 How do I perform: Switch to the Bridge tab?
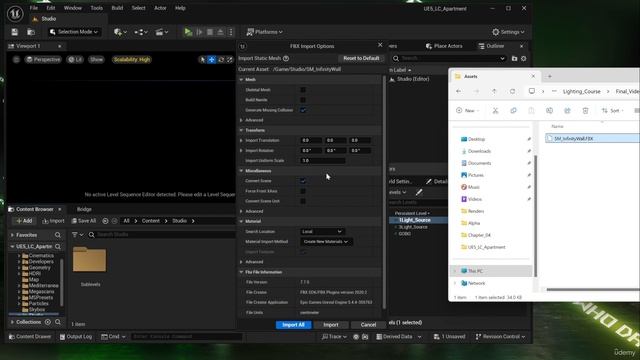coord(84,209)
